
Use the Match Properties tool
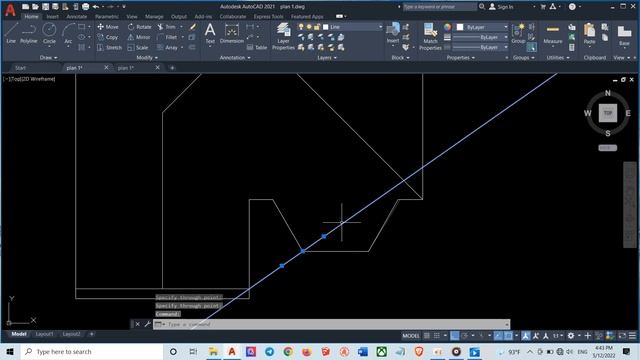430,36
